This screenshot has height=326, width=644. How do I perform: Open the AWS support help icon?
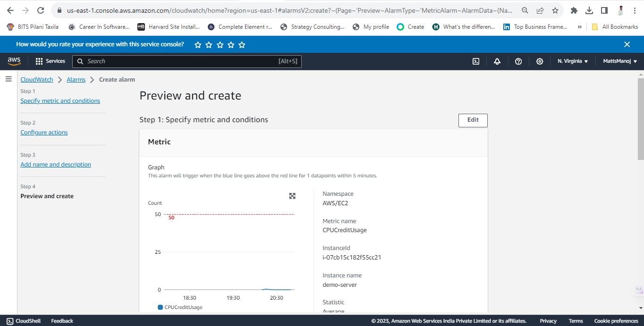pyautogui.click(x=518, y=61)
